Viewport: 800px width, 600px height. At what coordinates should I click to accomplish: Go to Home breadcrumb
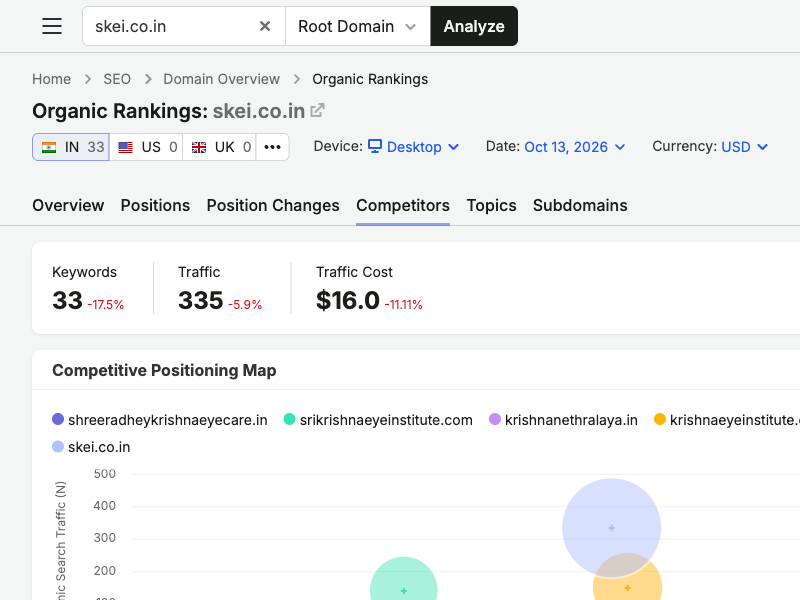pyautogui.click(x=52, y=79)
